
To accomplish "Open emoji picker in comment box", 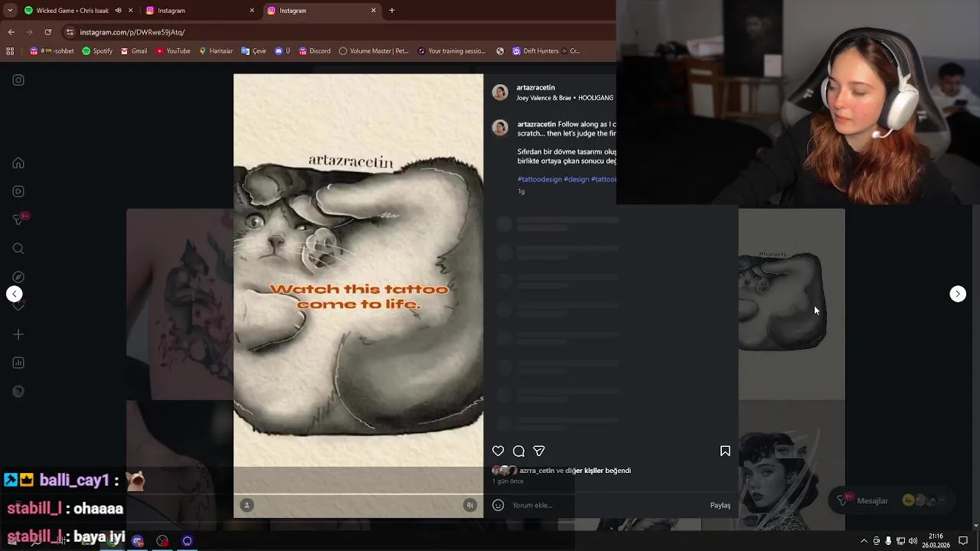I will click(x=498, y=505).
